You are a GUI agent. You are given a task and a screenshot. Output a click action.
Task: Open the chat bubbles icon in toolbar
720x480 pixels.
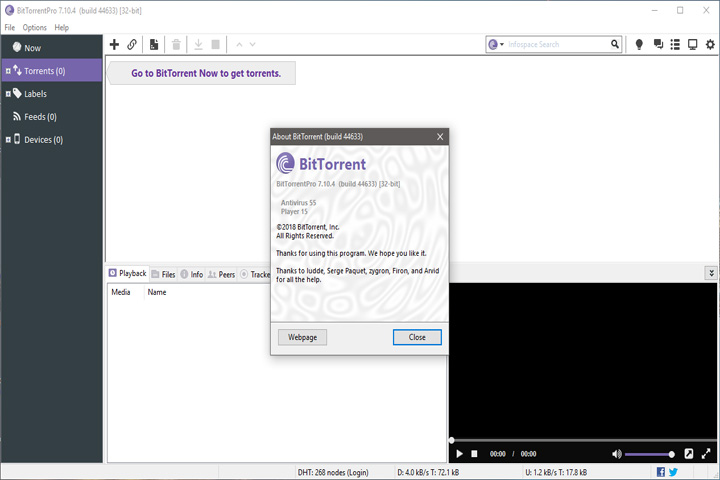pos(658,44)
